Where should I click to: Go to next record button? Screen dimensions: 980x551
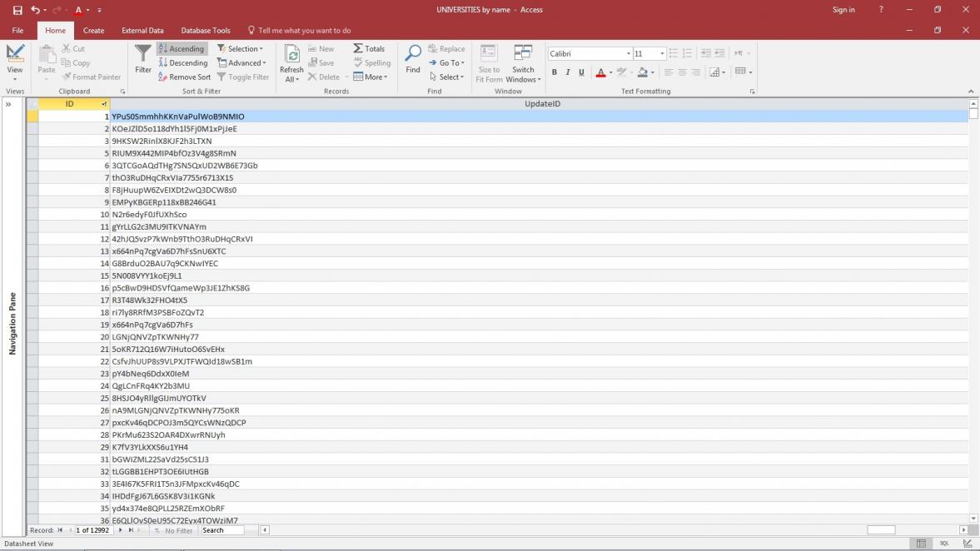120,529
